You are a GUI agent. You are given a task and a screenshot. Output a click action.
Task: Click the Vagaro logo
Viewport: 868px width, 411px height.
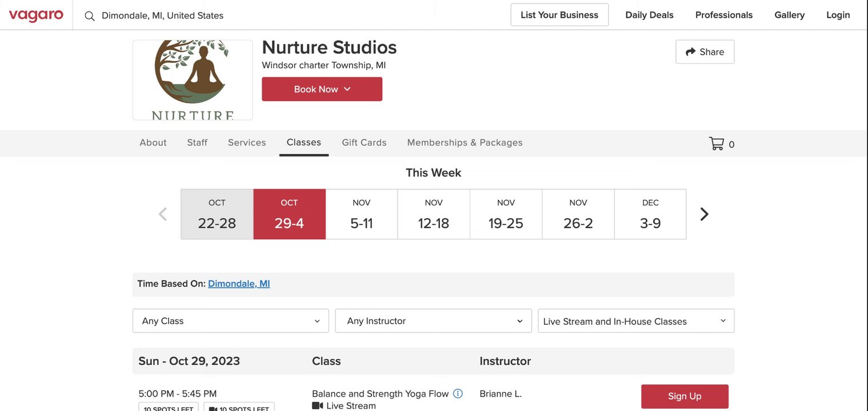(36, 15)
